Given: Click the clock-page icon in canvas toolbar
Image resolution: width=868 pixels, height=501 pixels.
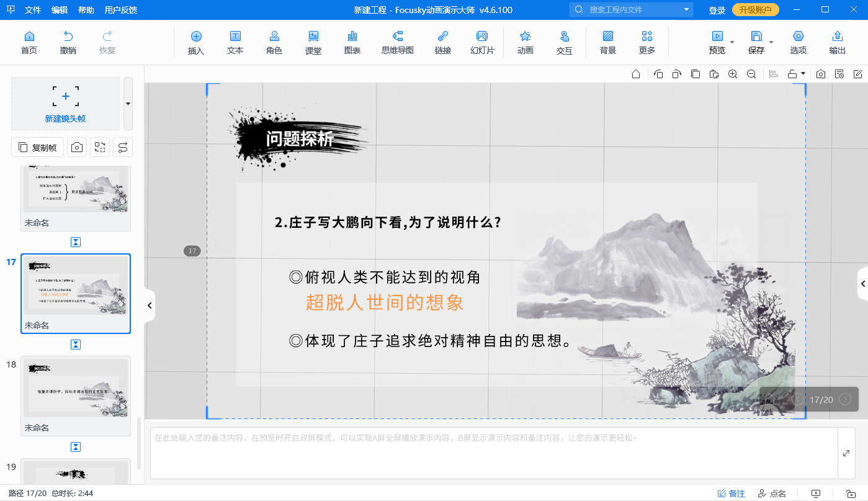Looking at the screenshot, I should 839,74.
